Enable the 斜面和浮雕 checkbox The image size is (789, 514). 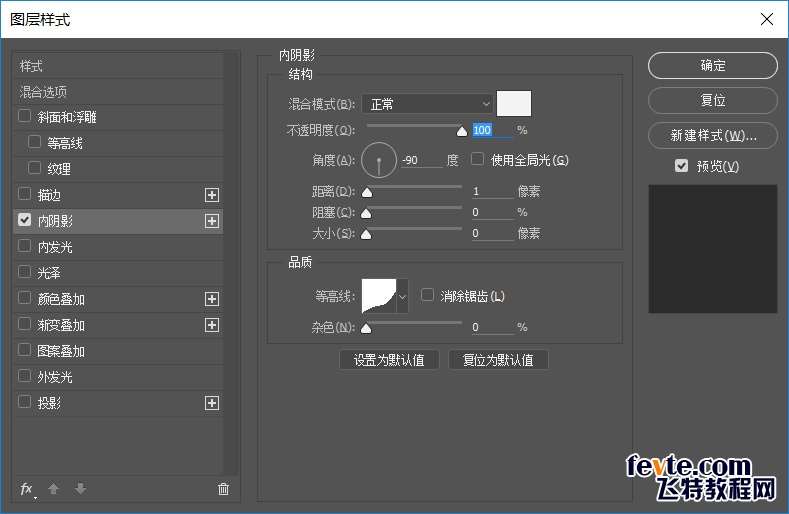coord(24,116)
